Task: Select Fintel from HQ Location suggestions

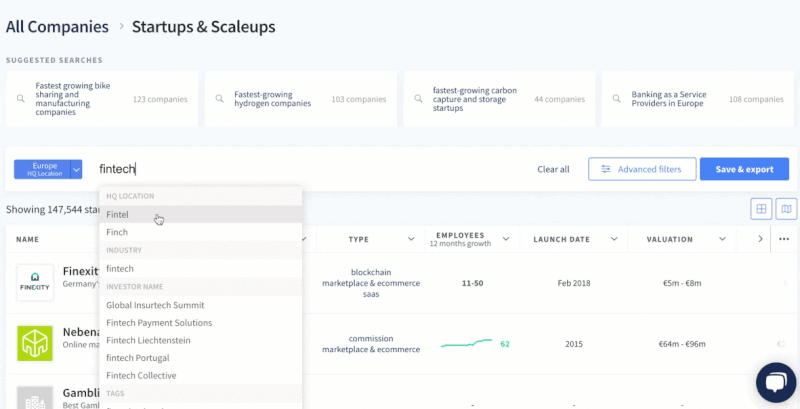Action: pyautogui.click(x=201, y=215)
